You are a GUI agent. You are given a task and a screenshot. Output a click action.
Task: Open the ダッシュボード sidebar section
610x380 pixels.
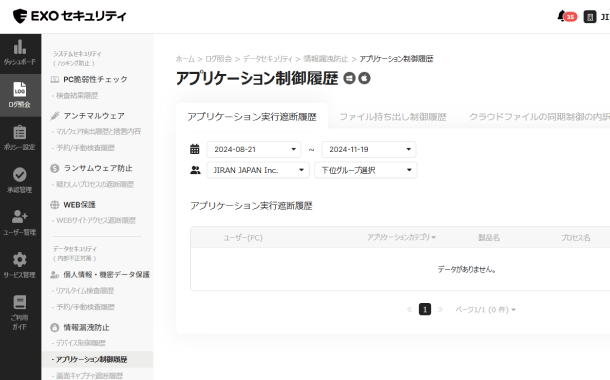coord(20,53)
